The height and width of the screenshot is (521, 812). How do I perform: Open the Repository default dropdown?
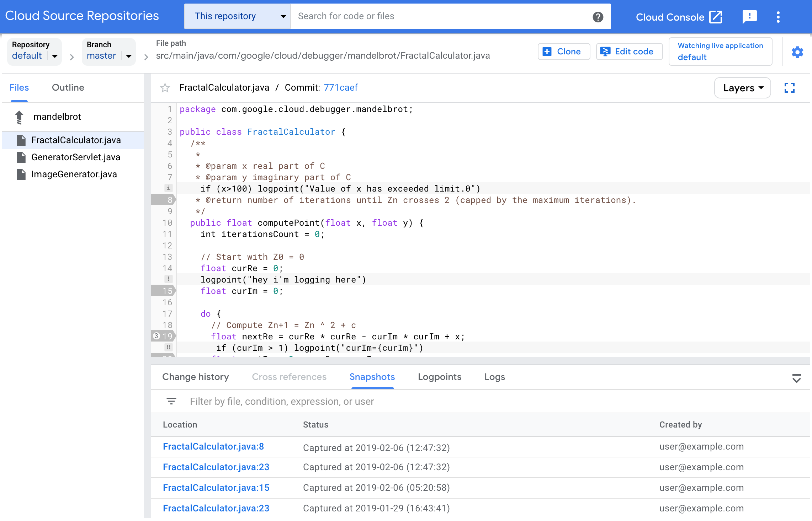click(x=35, y=52)
